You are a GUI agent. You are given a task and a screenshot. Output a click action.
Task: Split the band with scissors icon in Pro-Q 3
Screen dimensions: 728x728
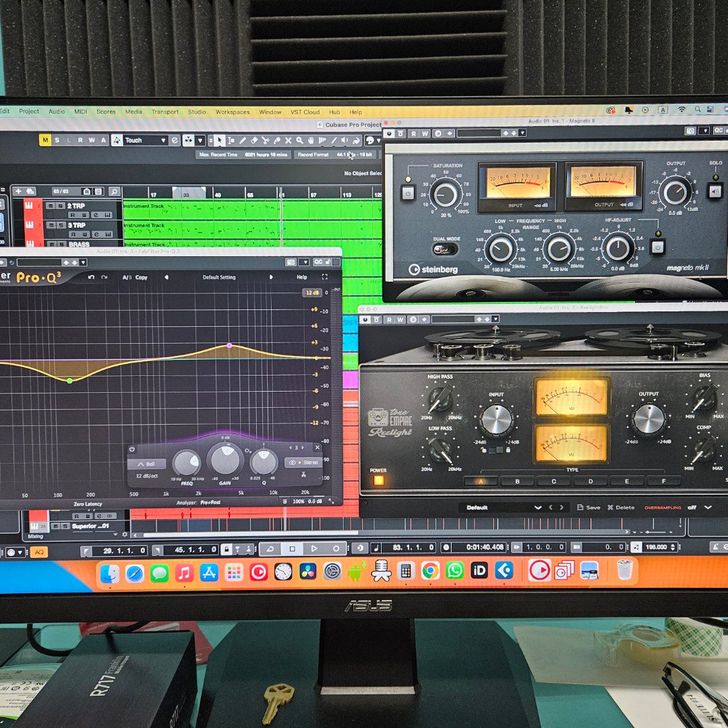pyautogui.click(x=303, y=475)
